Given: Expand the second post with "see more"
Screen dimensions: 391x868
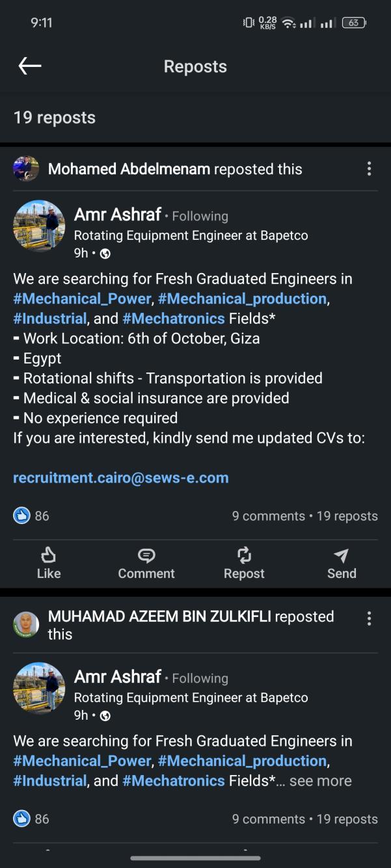Looking at the screenshot, I should click(320, 781).
